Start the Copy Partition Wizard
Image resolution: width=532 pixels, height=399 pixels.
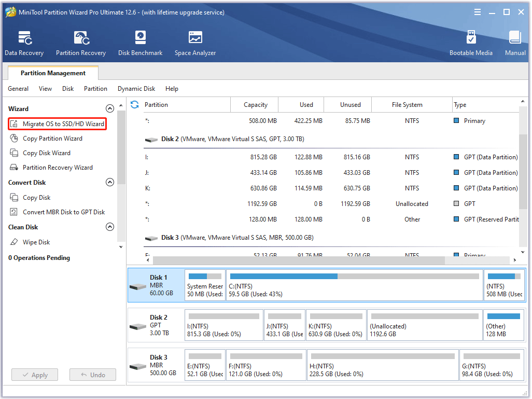point(52,139)
